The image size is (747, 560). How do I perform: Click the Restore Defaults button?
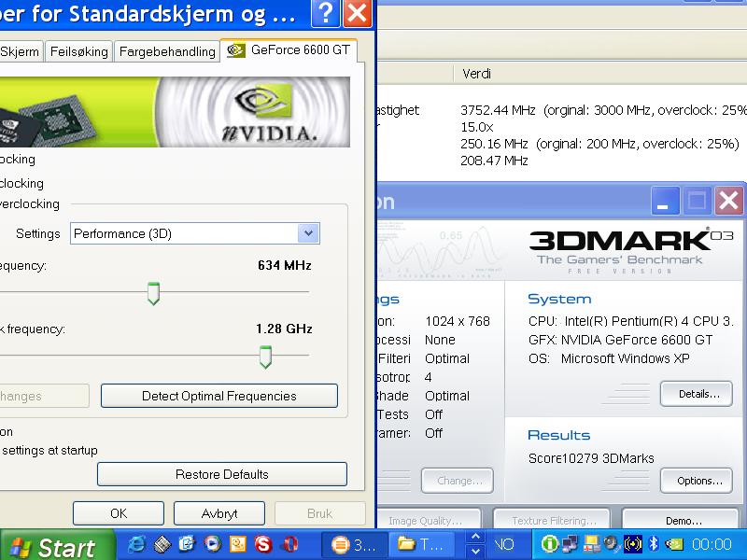point(222,474)
